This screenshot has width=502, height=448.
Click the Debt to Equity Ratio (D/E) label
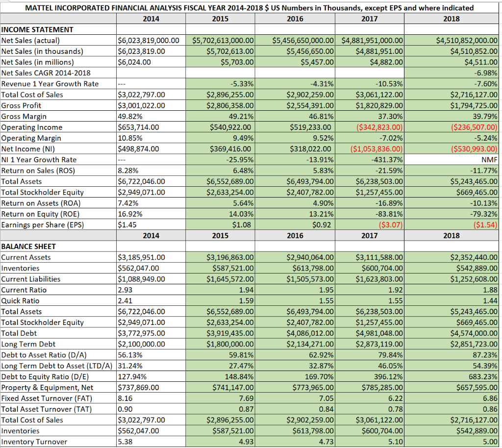[x=45, y=377]
